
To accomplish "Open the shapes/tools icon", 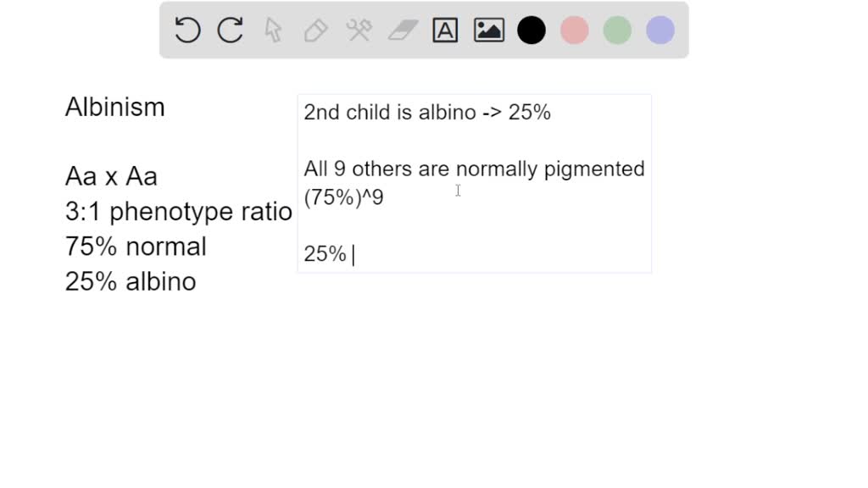I will coord(359,30).
